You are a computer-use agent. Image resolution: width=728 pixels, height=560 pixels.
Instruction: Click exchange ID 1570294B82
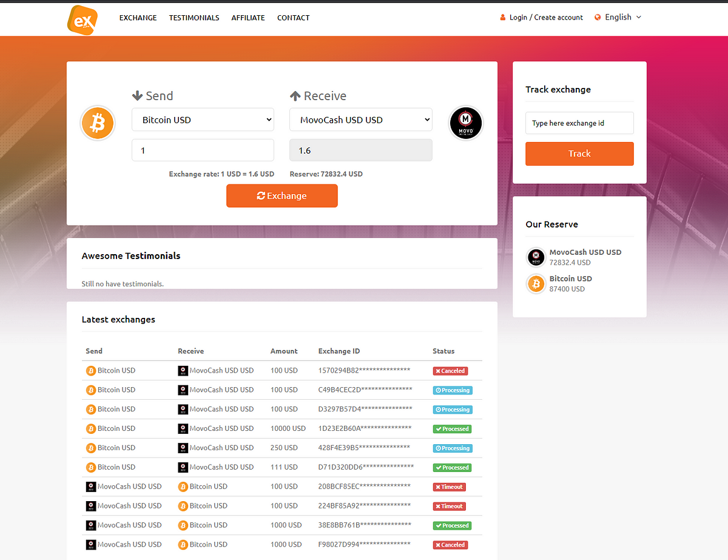pos(364,371)
